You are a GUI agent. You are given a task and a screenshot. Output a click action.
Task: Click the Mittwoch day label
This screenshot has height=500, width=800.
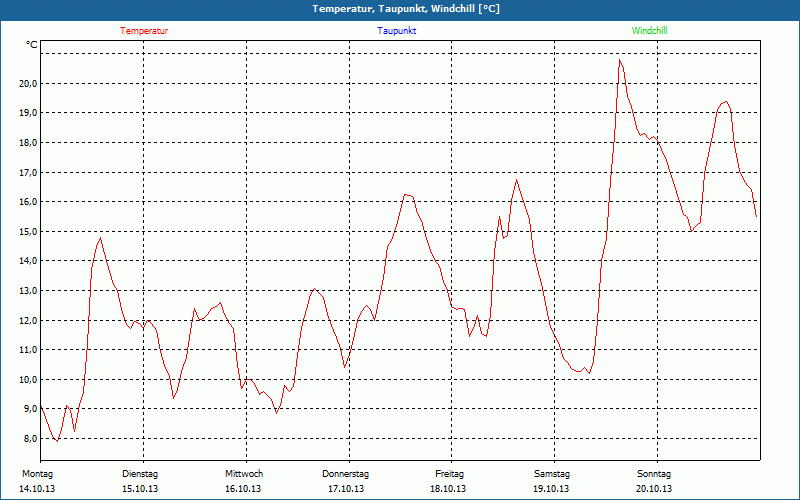pyautogui.click(x=244, y=474)
